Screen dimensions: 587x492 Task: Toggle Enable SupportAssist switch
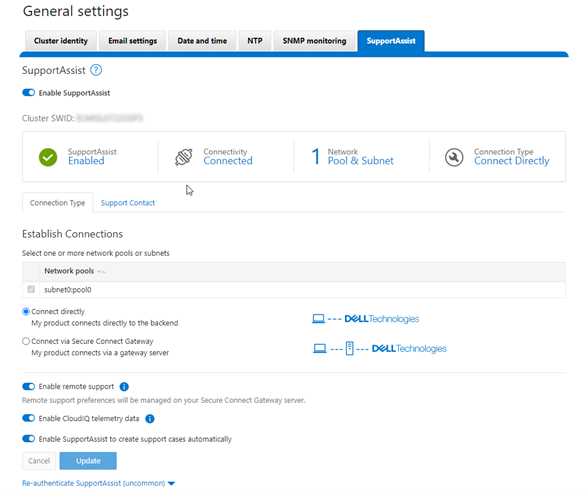click(28, 92)
